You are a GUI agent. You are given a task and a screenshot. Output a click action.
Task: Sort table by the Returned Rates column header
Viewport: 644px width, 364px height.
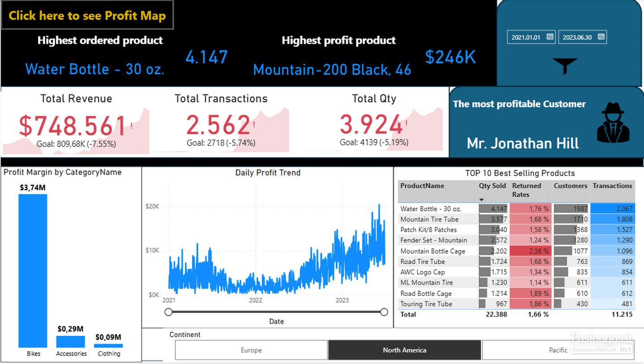pyautogui.click(x=526, y=190)
